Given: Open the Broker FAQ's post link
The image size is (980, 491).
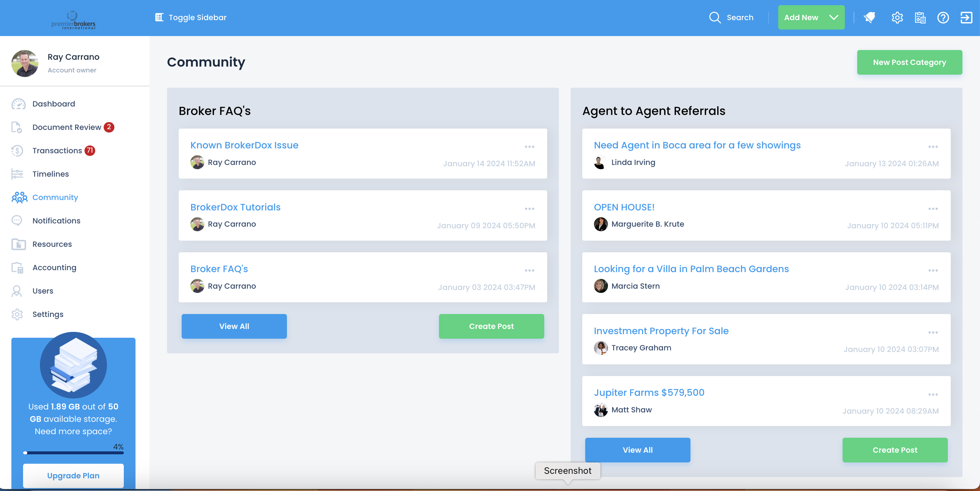Looking at the screenshot, I should click(219, 269).
